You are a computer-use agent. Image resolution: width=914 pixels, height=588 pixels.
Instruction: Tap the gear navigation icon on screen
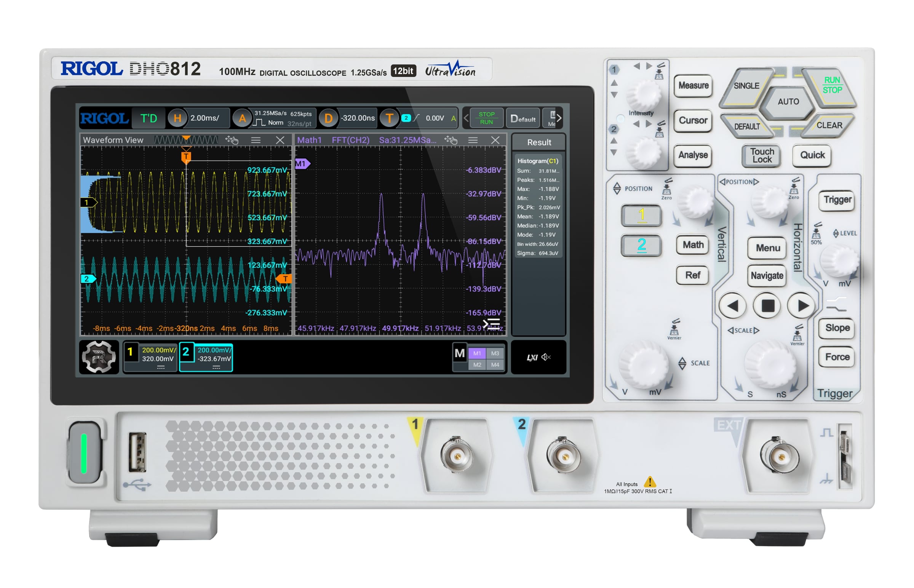tap(99, 356)
